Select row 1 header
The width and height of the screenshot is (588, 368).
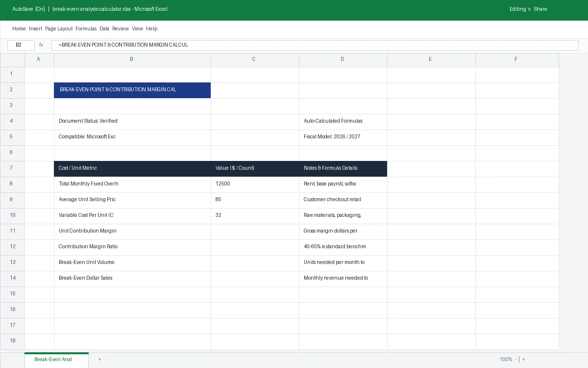tap(12, 74)
